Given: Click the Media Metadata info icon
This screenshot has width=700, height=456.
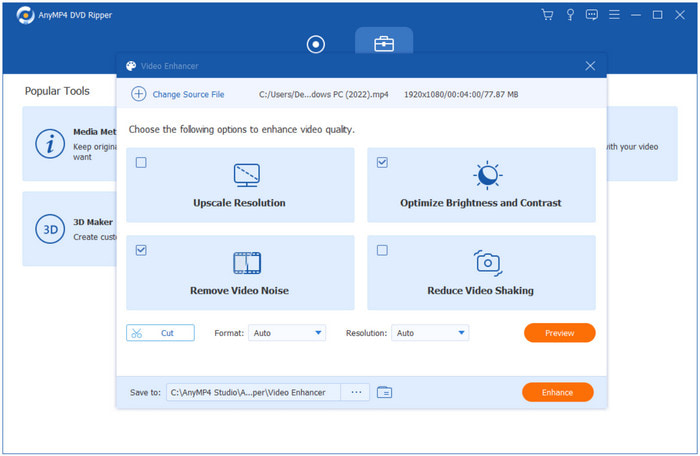Looking at the screenshot, I should (50, 144).
